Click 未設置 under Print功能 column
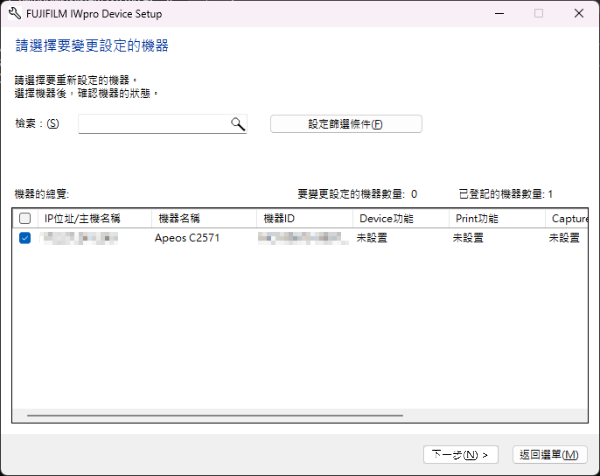Screen dimensions: 600x476 point(468,238)
